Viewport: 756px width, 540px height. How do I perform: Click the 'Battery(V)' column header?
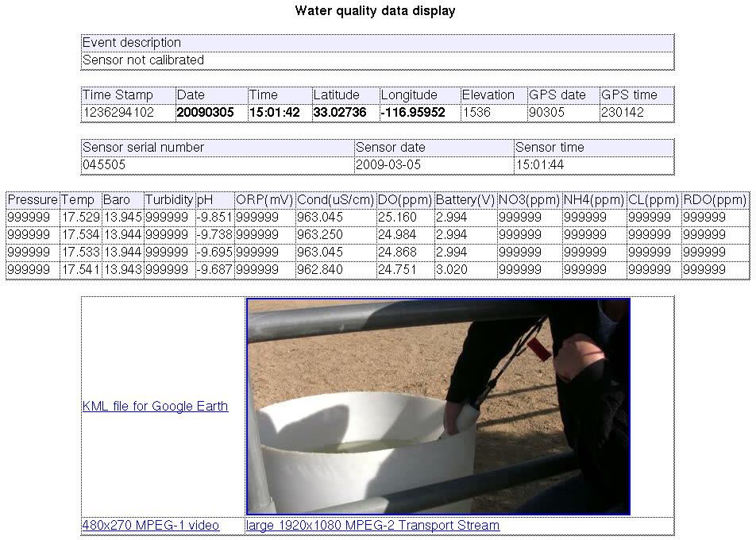coord(465,199)
